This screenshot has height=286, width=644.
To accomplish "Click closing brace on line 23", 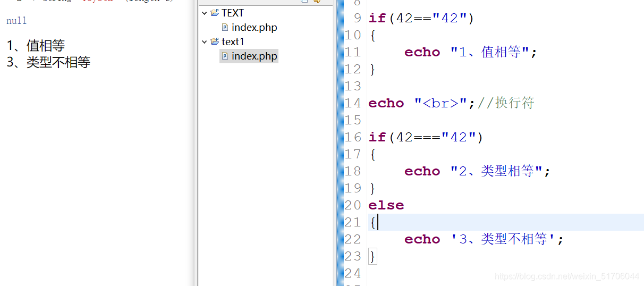I will [372, 257].
